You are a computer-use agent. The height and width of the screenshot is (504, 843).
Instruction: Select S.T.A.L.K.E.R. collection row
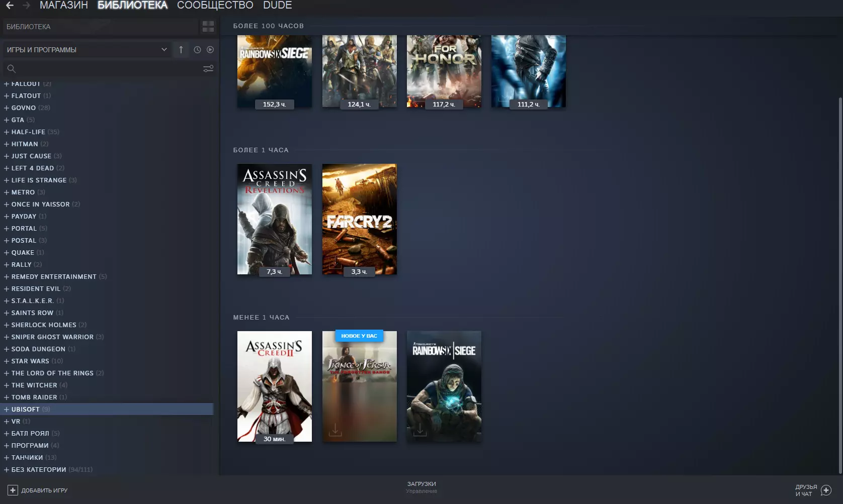point(107,300)
